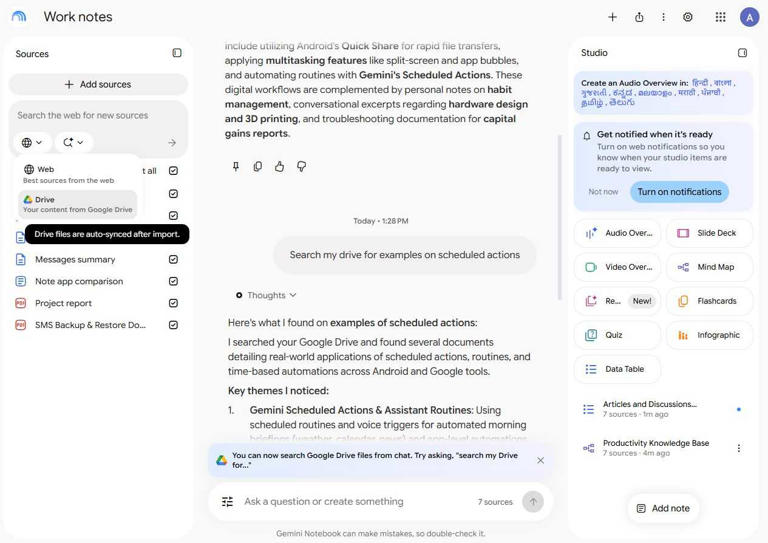Toggle the Select all sources checkbox
This screenshot has height=543, width=768.
173,170
